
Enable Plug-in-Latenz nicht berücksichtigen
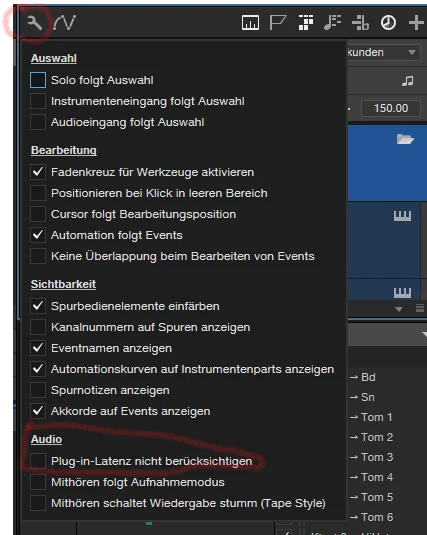pos(38,461)
